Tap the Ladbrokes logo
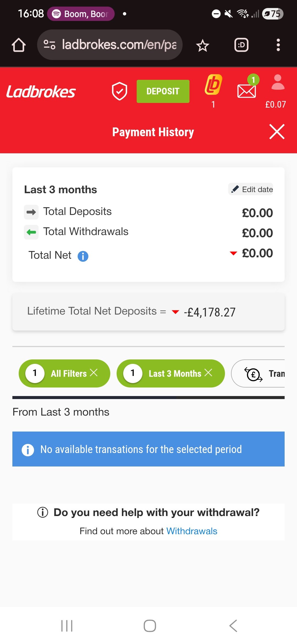Viewport: 297px width, 644px height. [x=41, y=92]
